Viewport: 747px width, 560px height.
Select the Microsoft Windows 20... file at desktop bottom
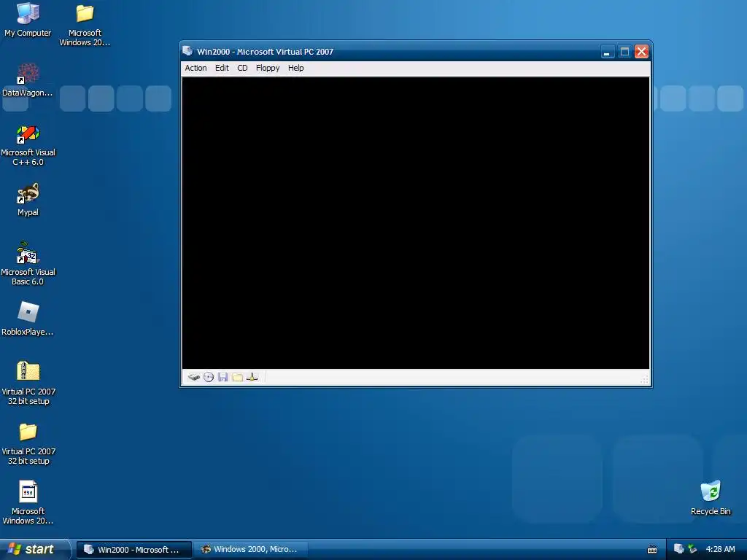click(x=28, y=502)
